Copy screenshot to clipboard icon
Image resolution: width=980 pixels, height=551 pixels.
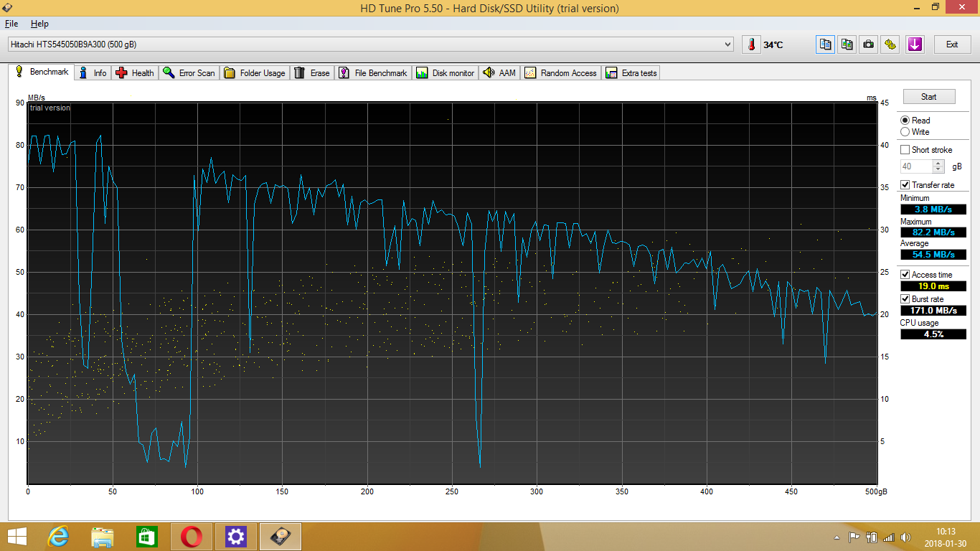(x=847, y=44)
